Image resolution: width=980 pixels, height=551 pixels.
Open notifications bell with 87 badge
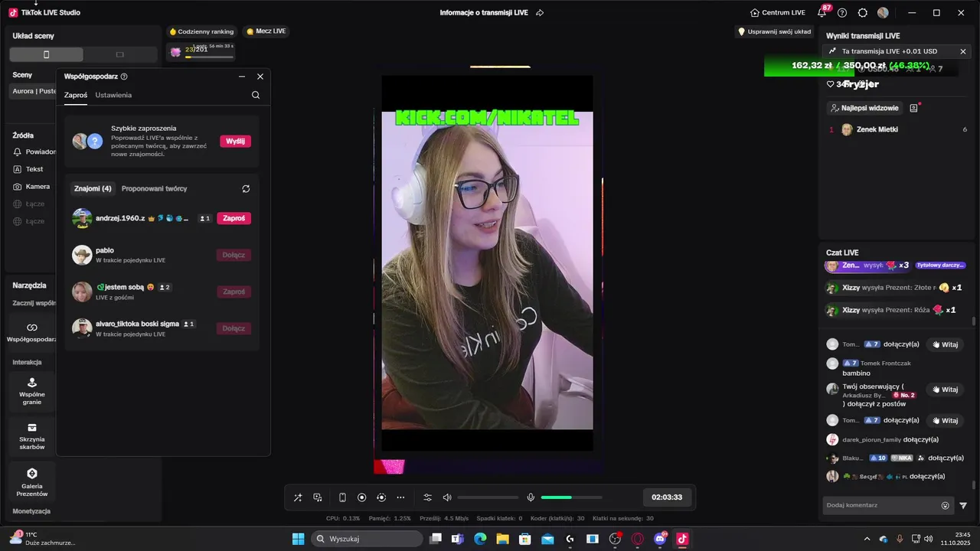(x=822, y=12)
